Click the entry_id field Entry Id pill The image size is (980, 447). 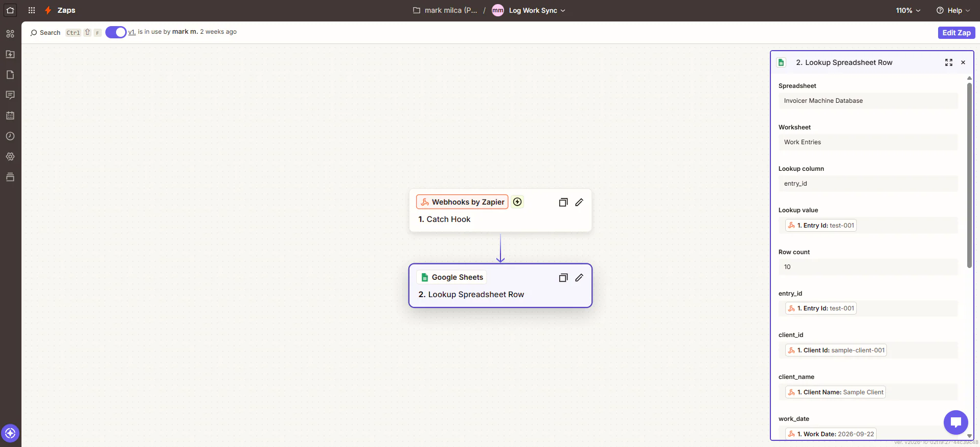point(821,308)
